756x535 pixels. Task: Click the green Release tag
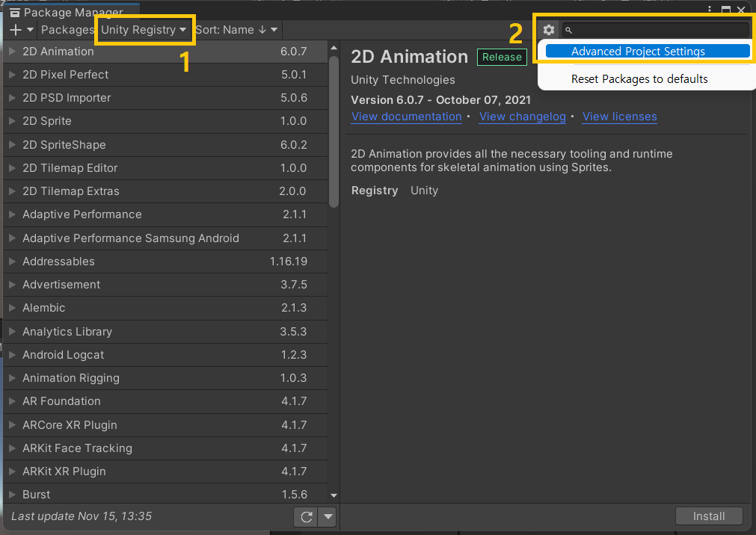(x=502, y=57)
